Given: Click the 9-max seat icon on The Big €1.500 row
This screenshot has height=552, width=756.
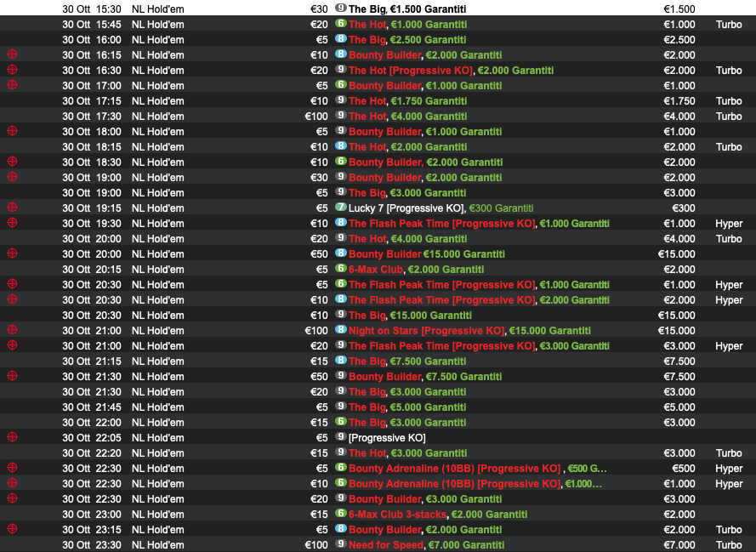Looking at the screenshot, I should pos(341,9).
